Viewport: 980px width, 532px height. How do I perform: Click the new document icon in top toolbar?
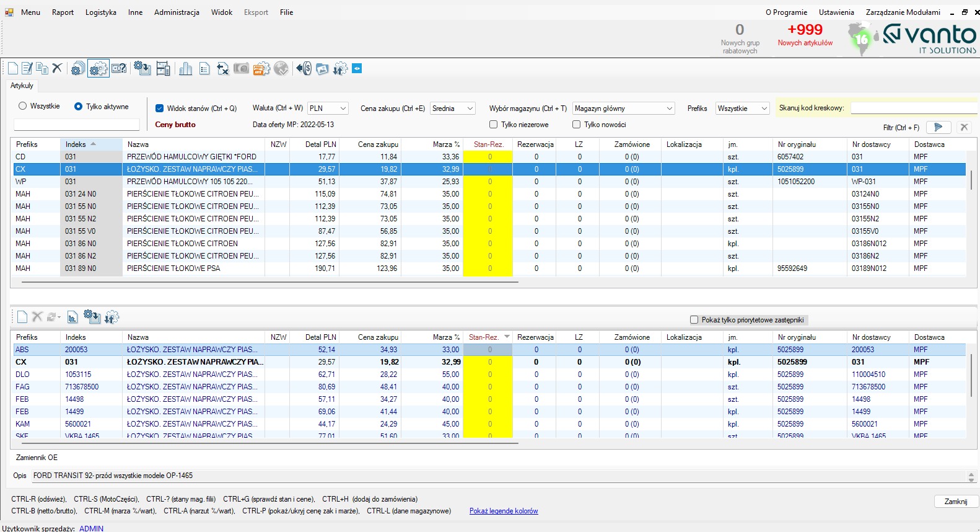point(13,68)
